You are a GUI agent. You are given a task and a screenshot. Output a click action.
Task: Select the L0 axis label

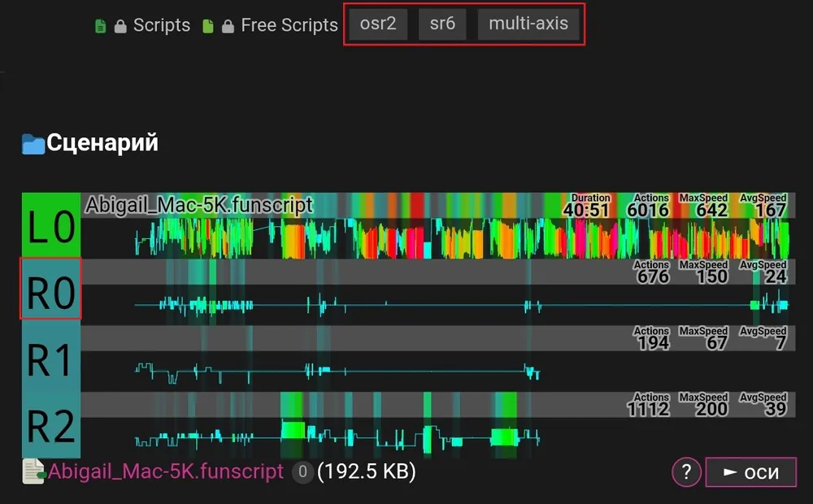coord(51,225)
